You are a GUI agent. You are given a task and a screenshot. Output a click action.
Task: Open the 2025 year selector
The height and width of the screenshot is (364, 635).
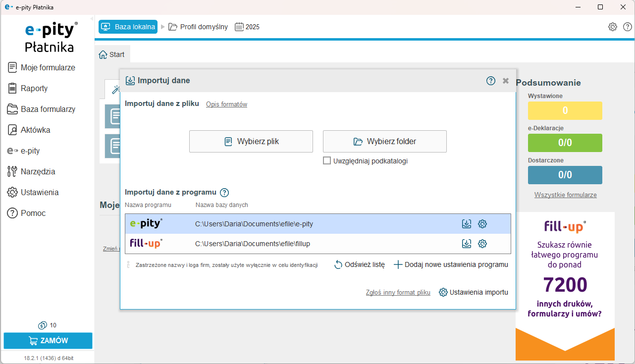click(247, 27)
